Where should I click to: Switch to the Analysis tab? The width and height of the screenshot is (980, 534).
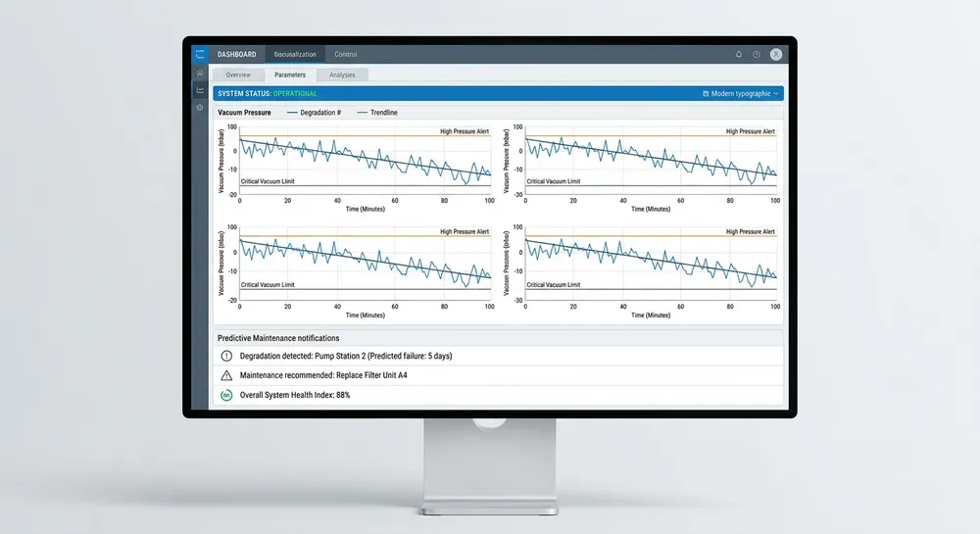pos(342,74)
